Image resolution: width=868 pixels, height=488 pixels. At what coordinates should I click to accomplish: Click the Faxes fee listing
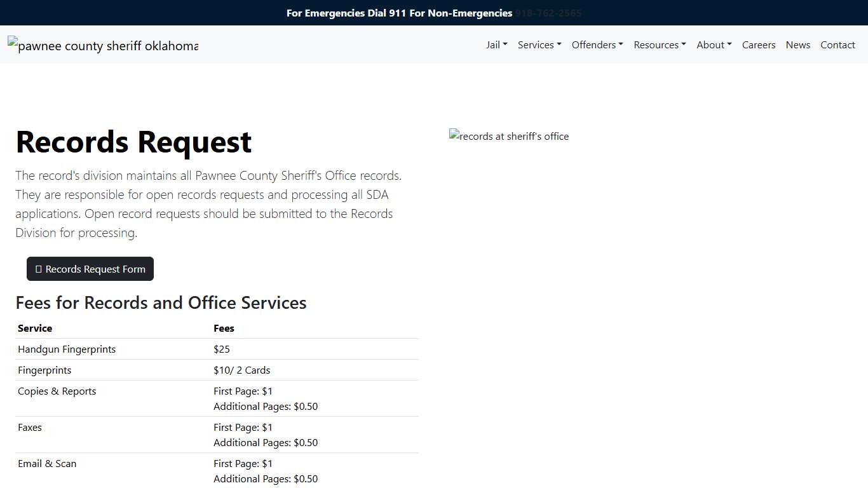point(30,427)
